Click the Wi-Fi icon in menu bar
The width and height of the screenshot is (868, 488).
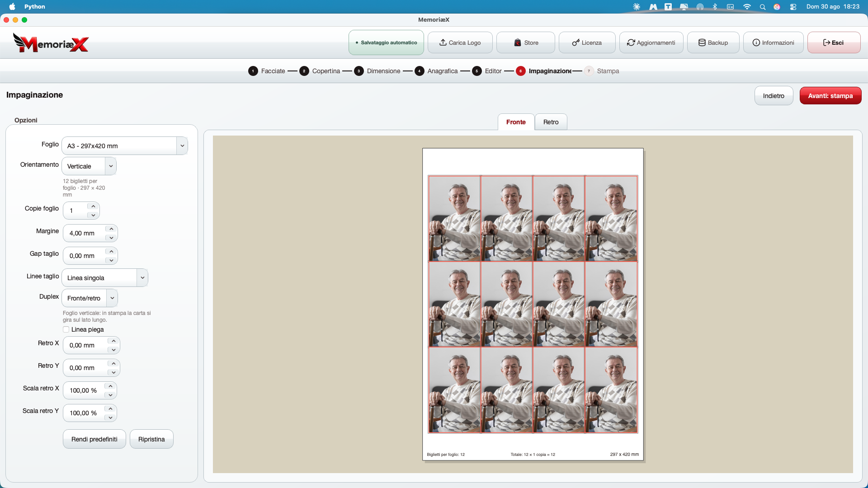[747, 6]
